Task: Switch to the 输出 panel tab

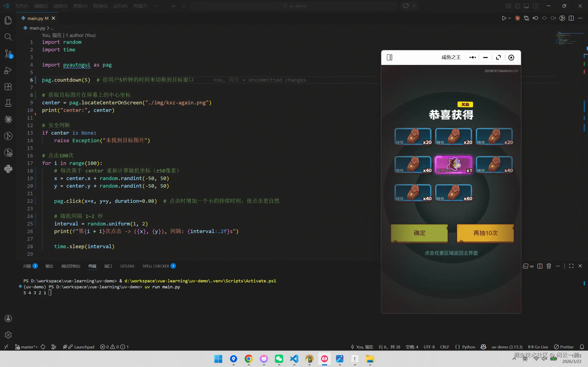Action: (x=49, y=266)
